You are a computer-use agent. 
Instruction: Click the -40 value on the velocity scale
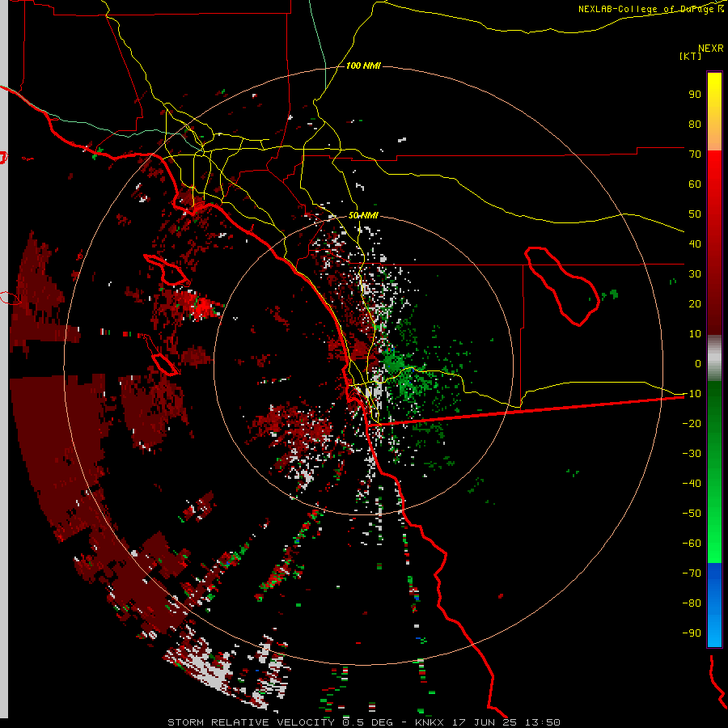click(x=692, y=484)
